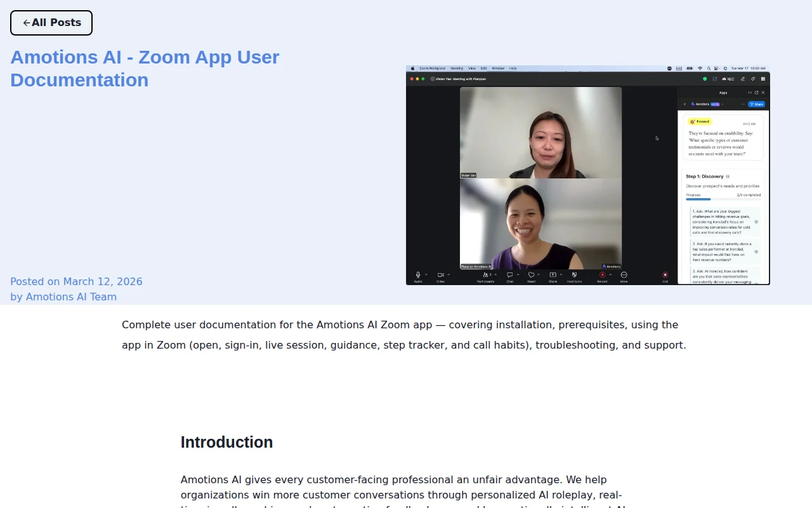The height and width of the screenshot is (508, 812).
Task: Open the Edit menu in the pictured Zoom menu bar
Action: point(483,68)
